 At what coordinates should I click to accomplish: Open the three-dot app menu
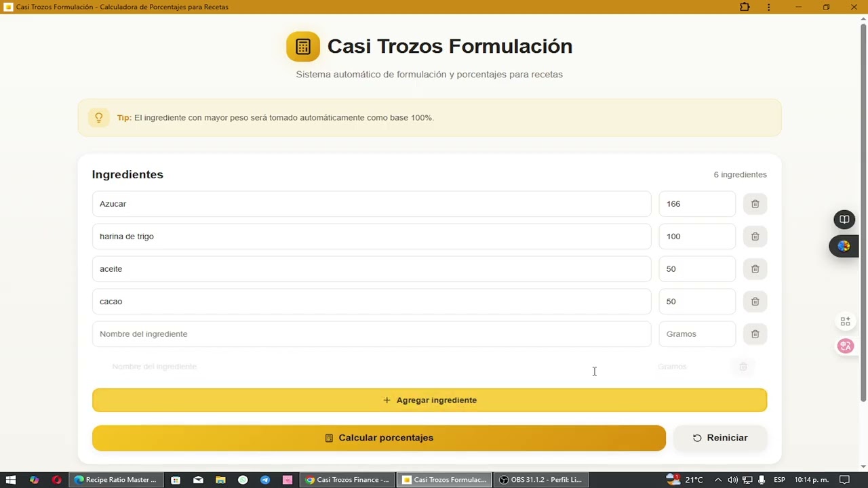[768, 7]
